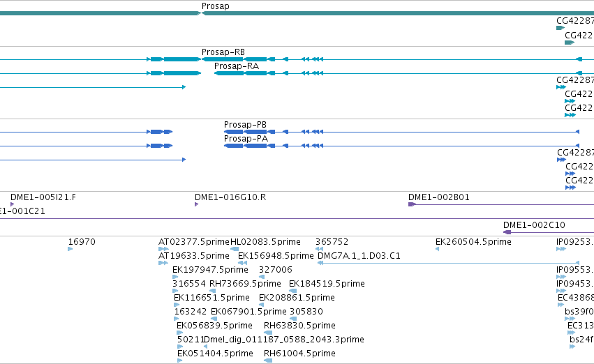Select the EK208861.5prime label
Screen dimensions: 594x364
[297, 297]
